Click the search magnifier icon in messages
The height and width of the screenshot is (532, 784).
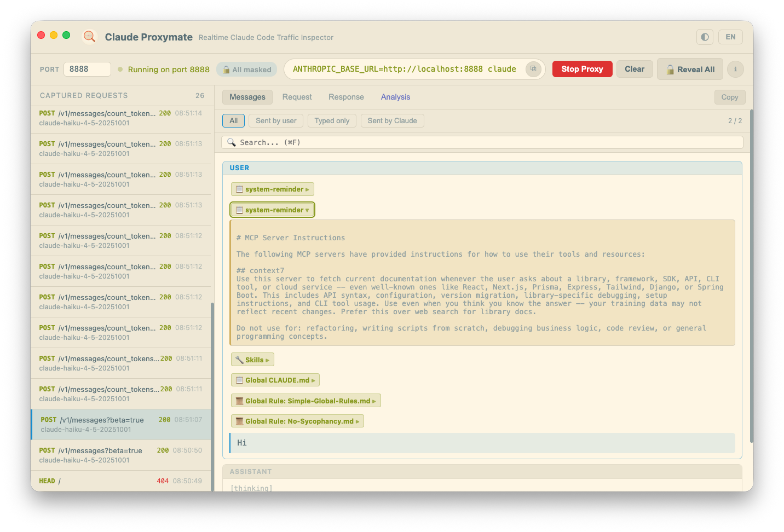232,142
